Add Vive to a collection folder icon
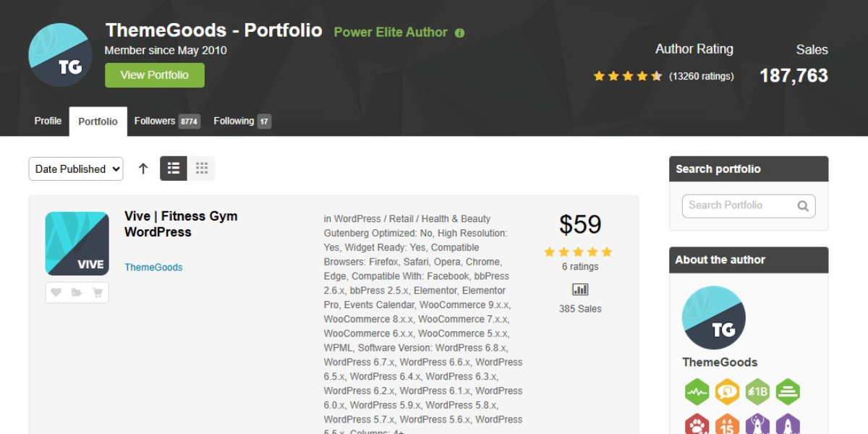This screenshot has height=434, width=868. point(77,292)
